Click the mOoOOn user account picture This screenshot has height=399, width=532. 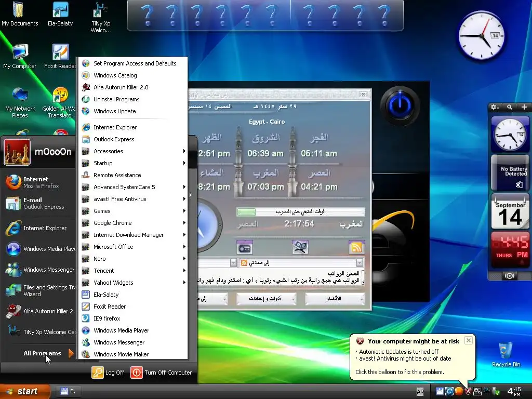(x=17, y=152)
